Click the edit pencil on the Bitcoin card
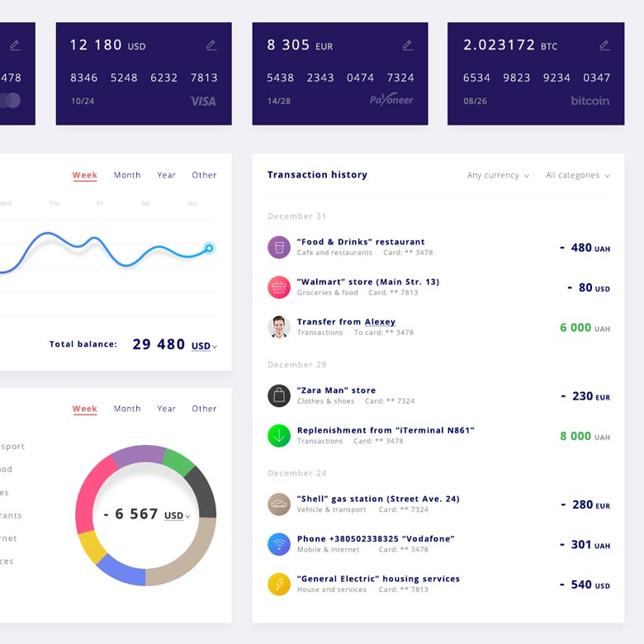The image size is (644, 644). [x=604, y=45]
